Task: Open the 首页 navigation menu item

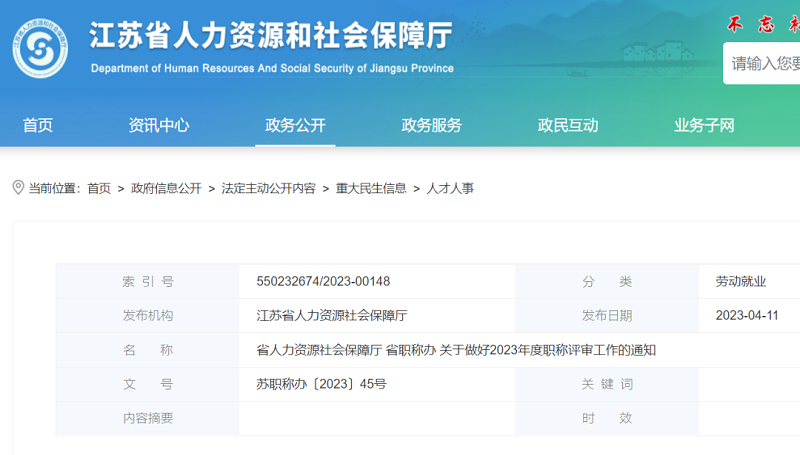Action: (x=38, y=125)
